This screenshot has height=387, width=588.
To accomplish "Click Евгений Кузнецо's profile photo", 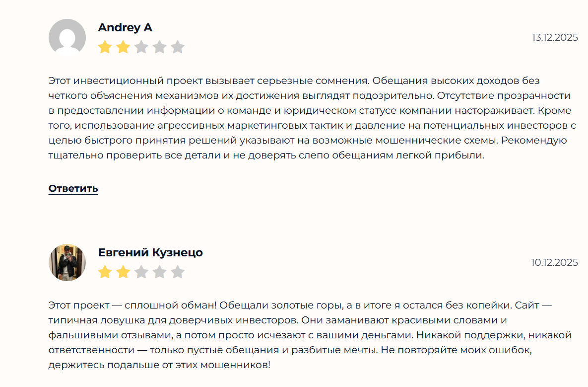I will (67, 262).
